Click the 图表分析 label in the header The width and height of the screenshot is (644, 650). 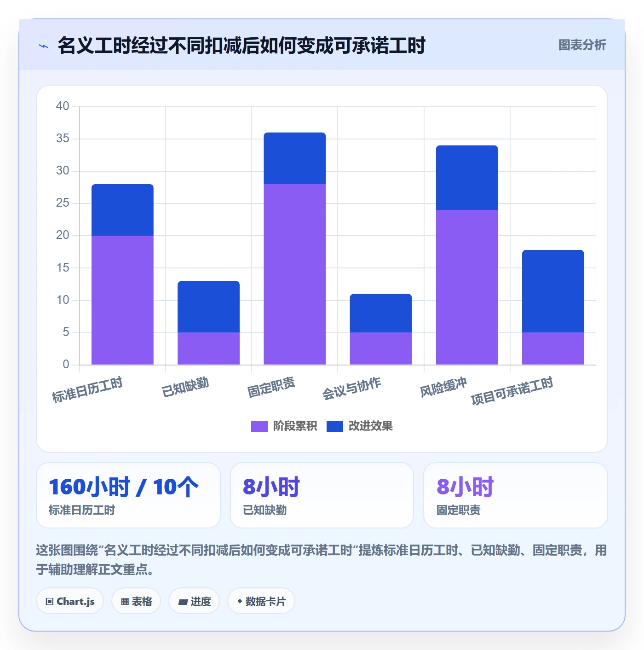click(x=582, y=45)
